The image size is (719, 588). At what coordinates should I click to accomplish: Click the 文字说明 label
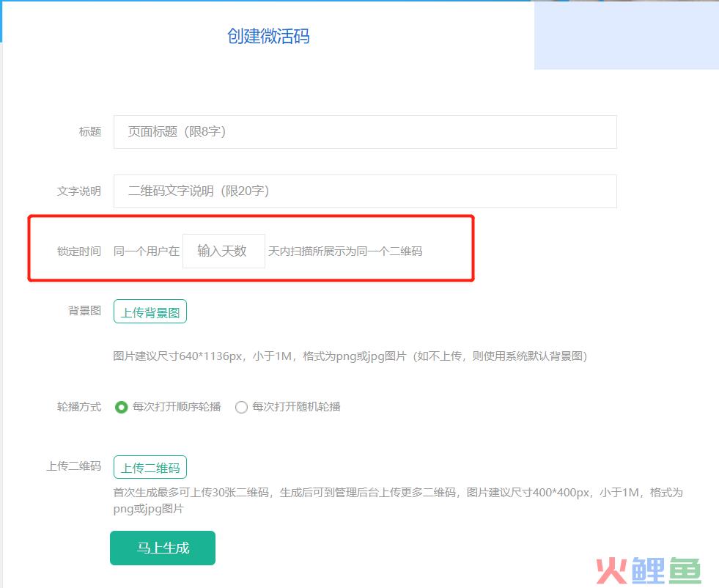pyautogui.click(x=79, y=191)
